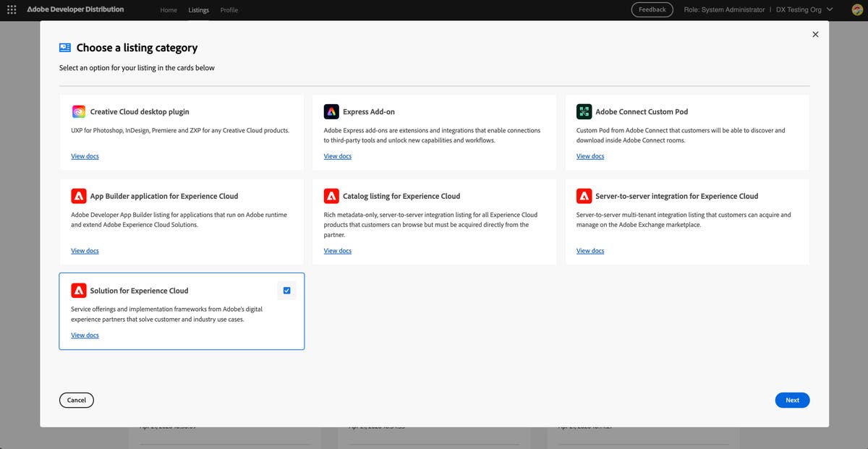Screen dimensions: 868x449
Task: Click the Feedback button
Action: click(x=652, y=9)
